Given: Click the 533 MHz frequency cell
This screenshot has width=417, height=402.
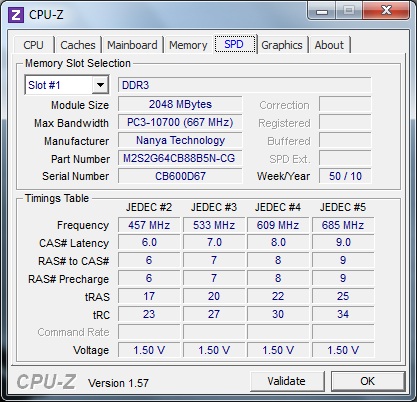Looking at the screenshot, I should click(x=214, y=225).
